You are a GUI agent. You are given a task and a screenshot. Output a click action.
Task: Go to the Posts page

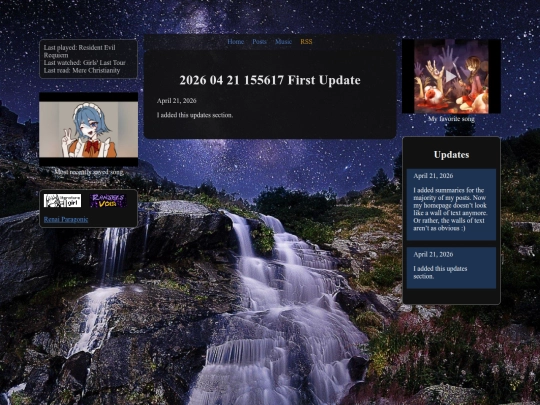tap(259, 42)
